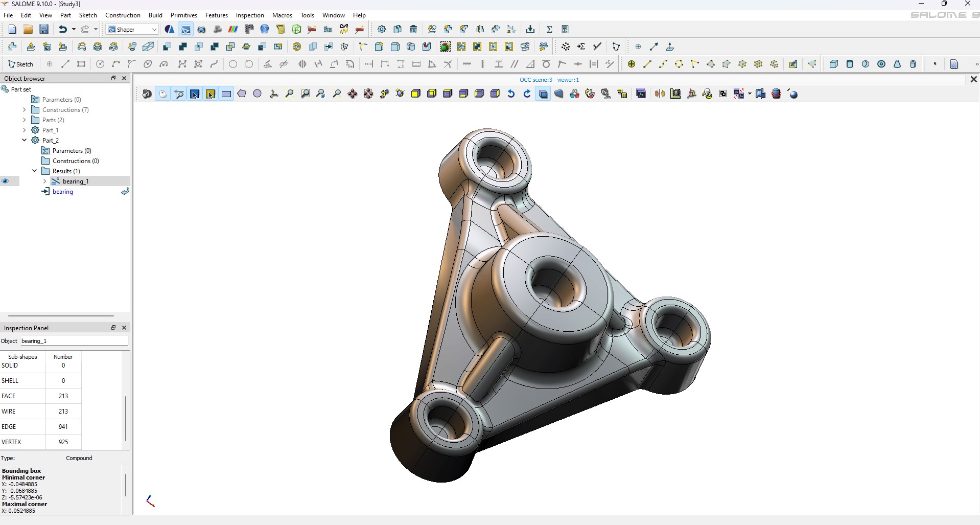Viewport: 980px width, 525px height.
Task: Click the trash delete icon in toolbar
Action: (x=413, y=30)
